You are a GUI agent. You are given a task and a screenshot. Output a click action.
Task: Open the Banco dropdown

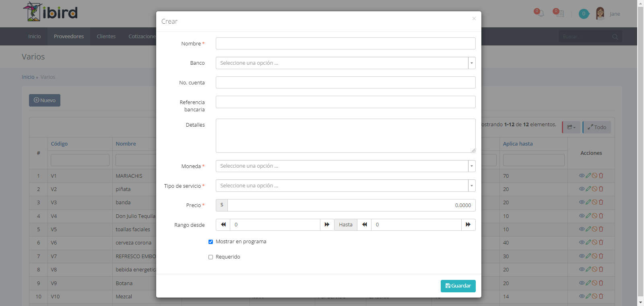click(345, 63)
